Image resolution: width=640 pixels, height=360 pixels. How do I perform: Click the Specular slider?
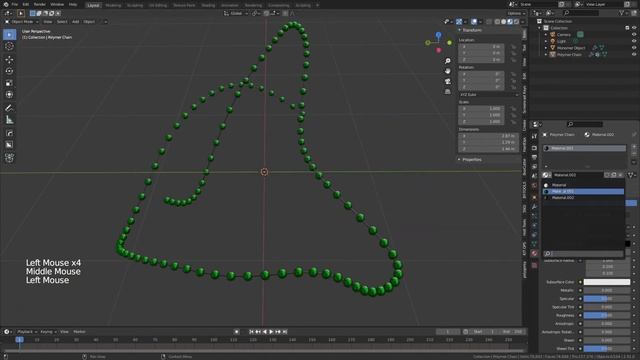(607, 299)
